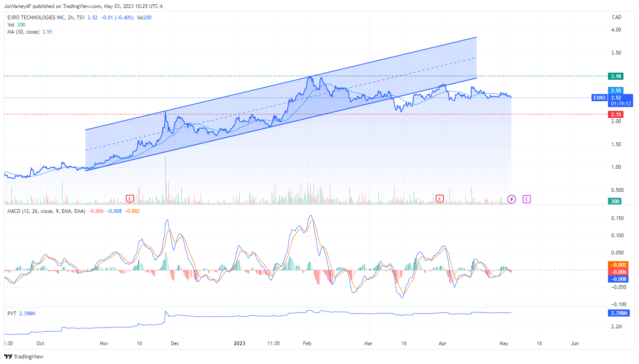Viewport: 639px width, 364px height.
Task: Click the CAD currency label on price axis
Action: 616,17
